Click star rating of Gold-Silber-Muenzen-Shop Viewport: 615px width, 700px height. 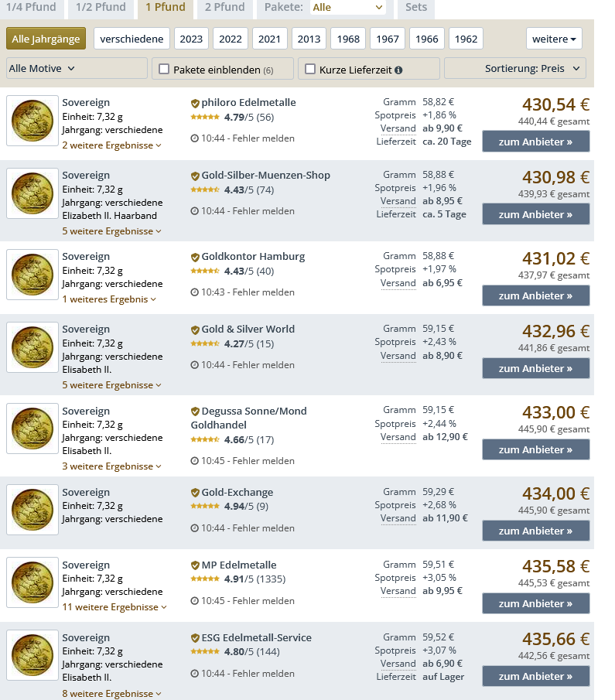(206, 190)
